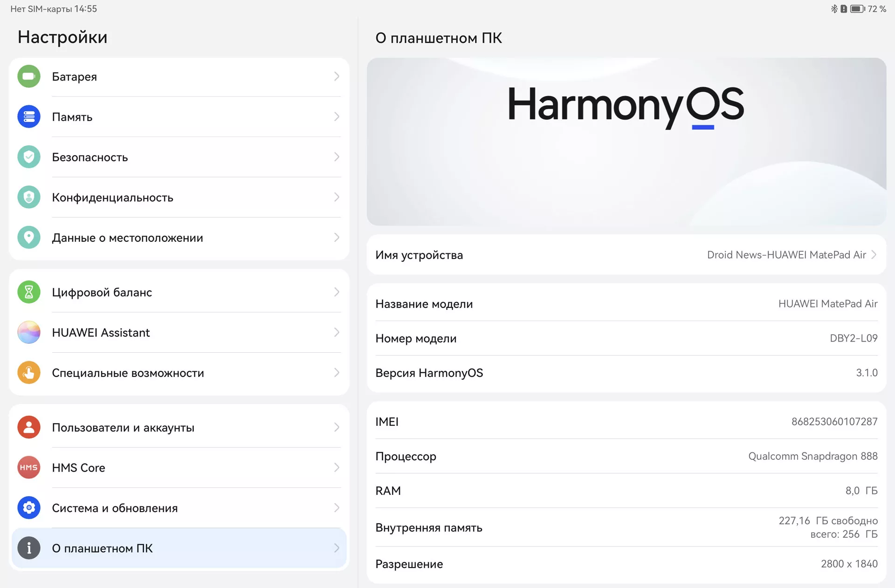The image size is (895, 588).
Task: Tap the Процессор label
Action: [406, 457]
